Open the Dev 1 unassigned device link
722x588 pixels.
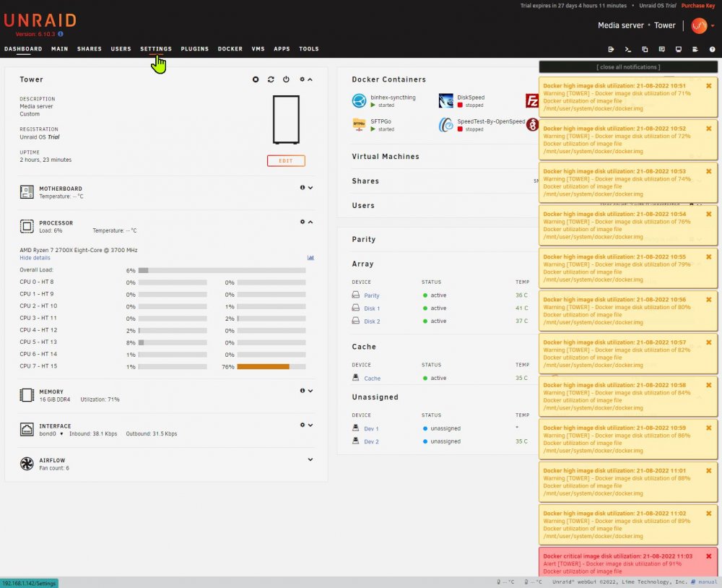pos(371,428)
